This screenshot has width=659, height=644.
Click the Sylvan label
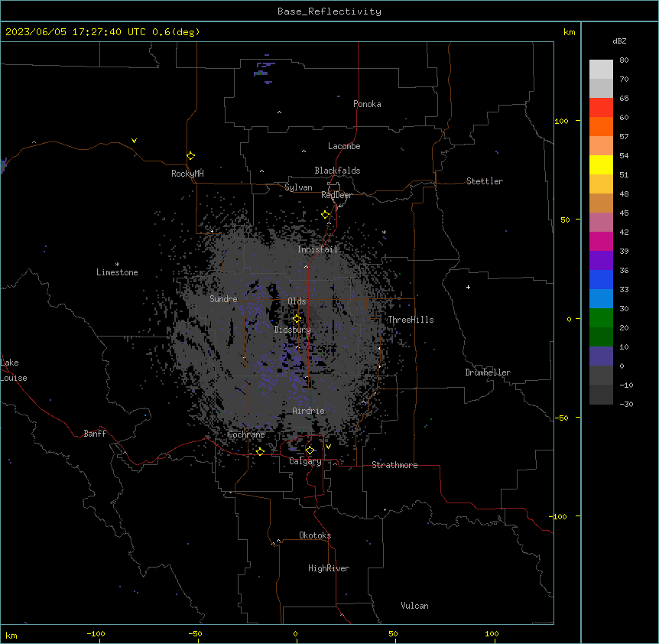298,187
